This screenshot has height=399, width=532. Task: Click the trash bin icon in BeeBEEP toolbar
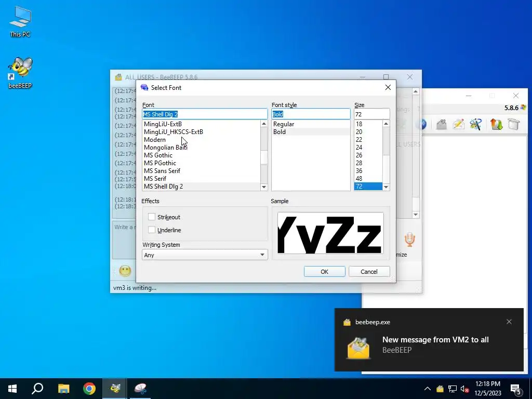tap(514, 124)
